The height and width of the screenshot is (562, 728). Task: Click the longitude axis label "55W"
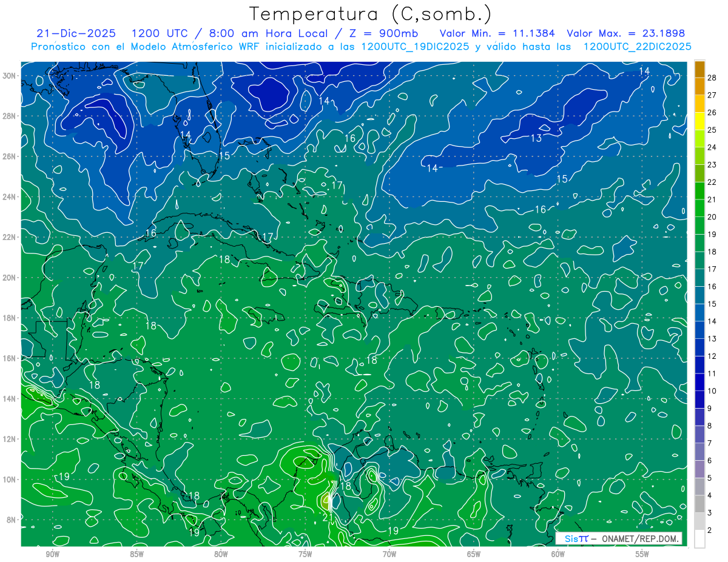click(642, 554)
